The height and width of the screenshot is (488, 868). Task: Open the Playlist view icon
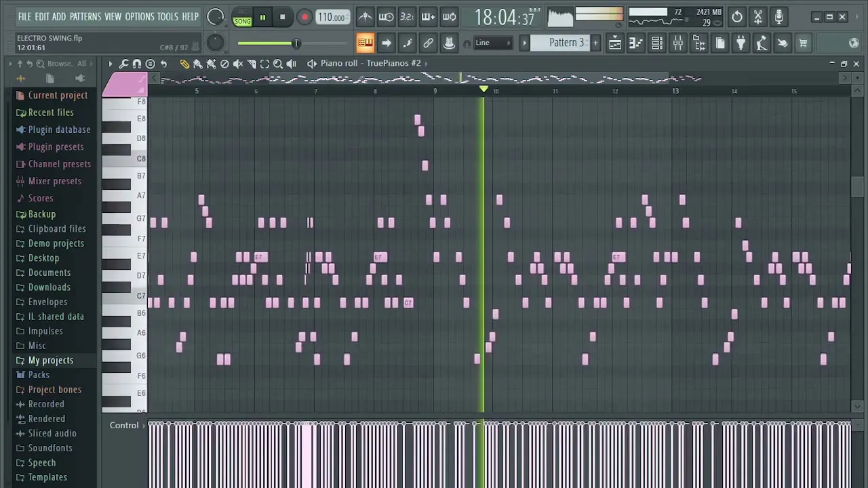pos(615,43)
